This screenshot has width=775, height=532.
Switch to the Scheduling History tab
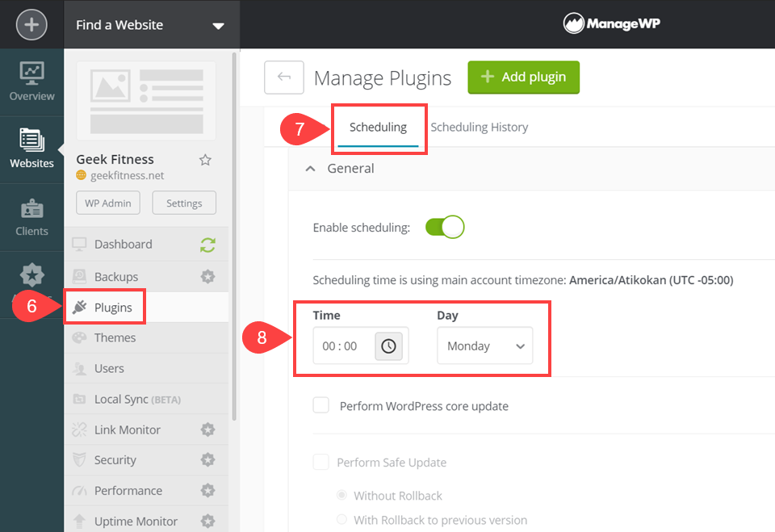(x=480, y=127)
